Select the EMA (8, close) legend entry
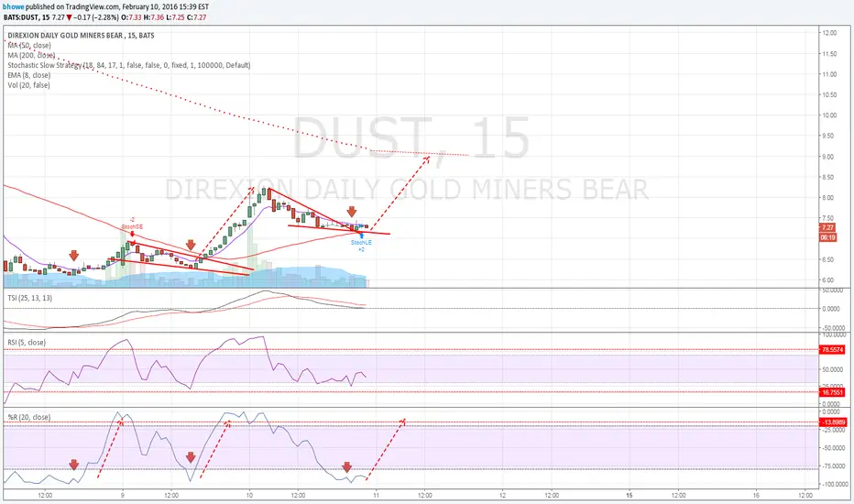Screen dimensions: 854x504 [x=29, y=75]
